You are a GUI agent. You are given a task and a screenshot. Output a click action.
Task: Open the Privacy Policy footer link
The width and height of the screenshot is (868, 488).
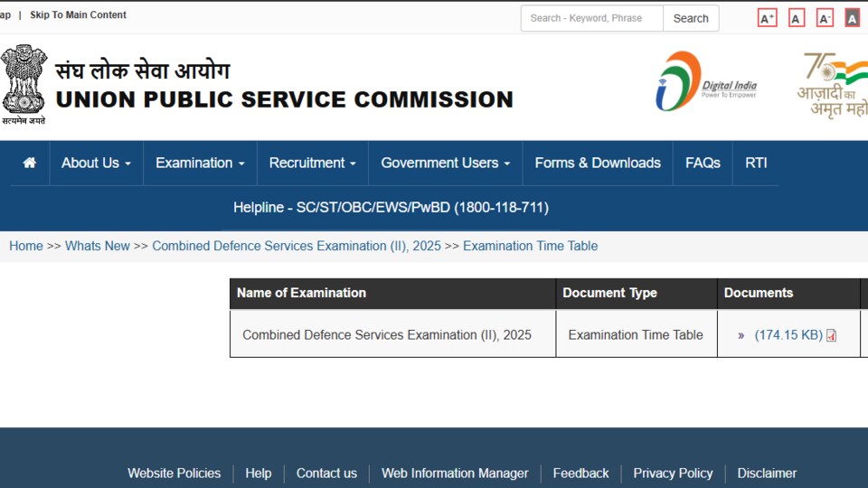tap(673, 473)
